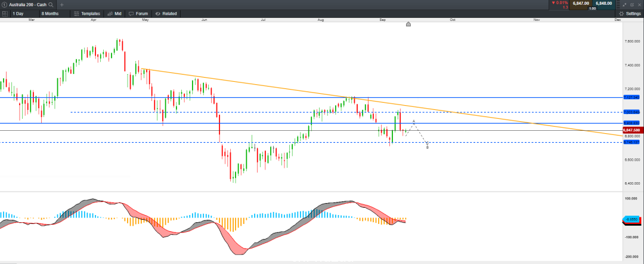
Task: Click the 6,848.00 buy price button
Action: (x=603, y=4)
